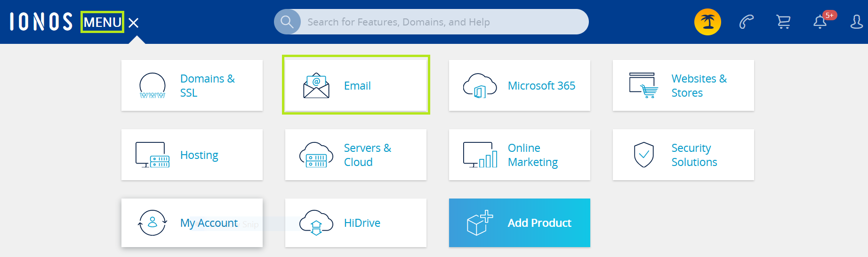Image resolution: width=868 pixels, height=257 pixels.
Task: Open the phone contact icon
Action: click(746, 22)
